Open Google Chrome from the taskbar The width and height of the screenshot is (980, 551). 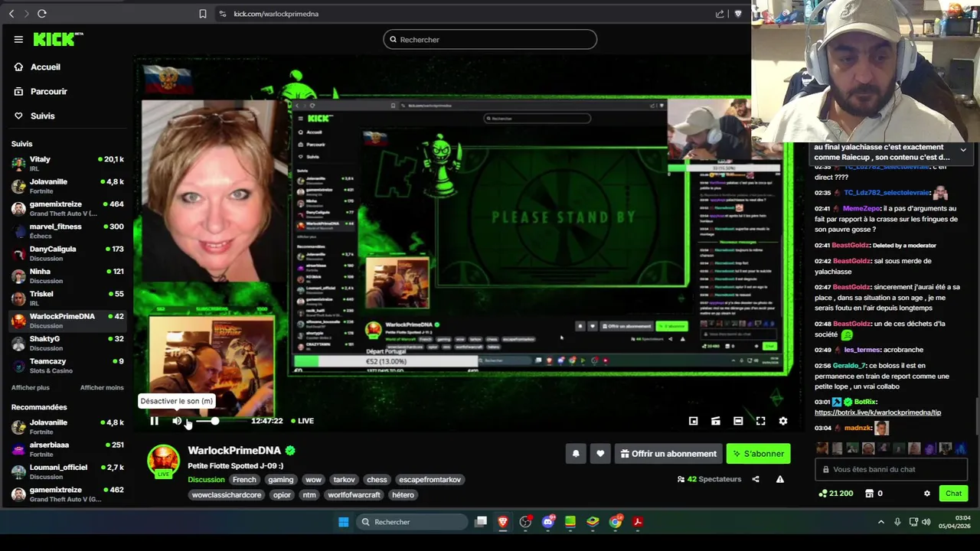[x=616, y=522]
